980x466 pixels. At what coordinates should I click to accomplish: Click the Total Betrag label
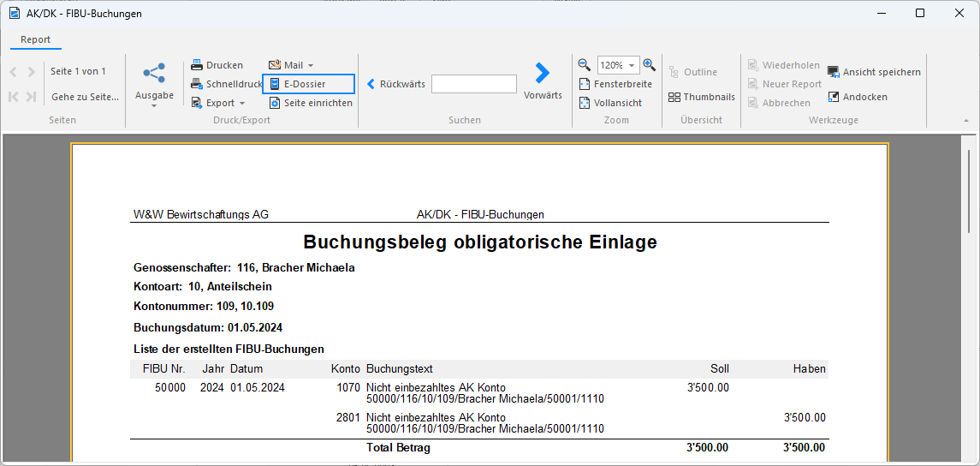point(398,448)
